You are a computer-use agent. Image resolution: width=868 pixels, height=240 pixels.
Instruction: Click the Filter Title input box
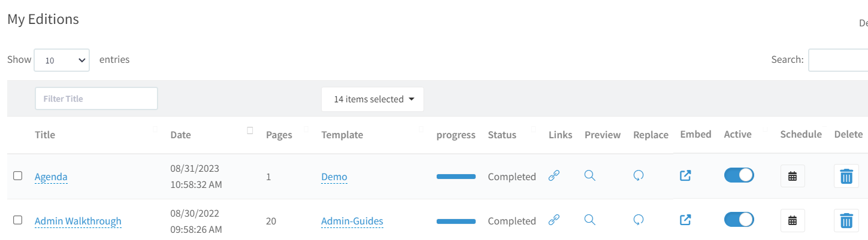tap(96, 99)
